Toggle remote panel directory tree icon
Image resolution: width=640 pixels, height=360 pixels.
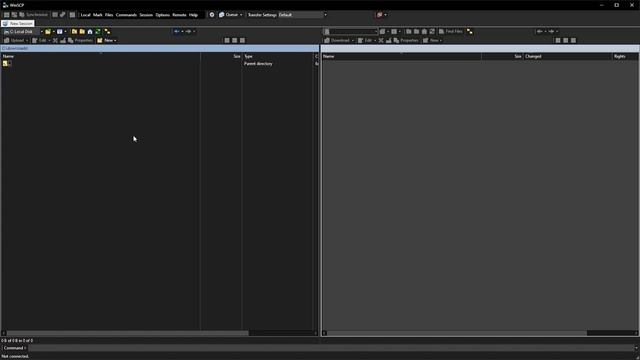click(470, 31)
